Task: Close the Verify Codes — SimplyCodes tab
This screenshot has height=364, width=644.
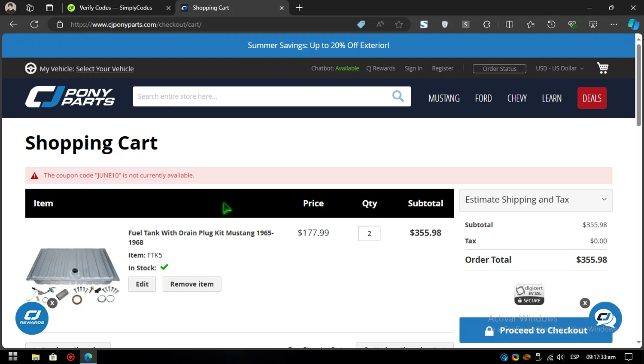Action: 168,8
